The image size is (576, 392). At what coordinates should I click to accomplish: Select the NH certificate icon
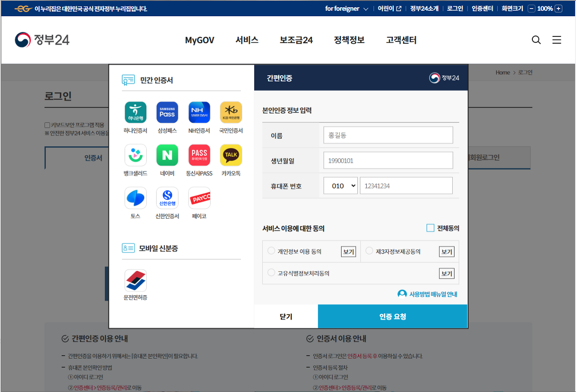point(199,112)
